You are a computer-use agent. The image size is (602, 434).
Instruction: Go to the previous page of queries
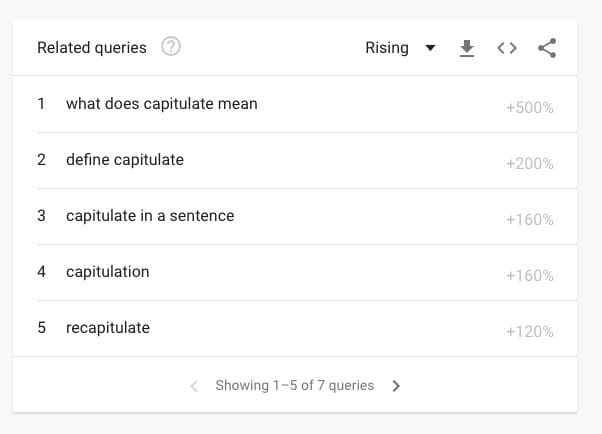coord(194,386)
